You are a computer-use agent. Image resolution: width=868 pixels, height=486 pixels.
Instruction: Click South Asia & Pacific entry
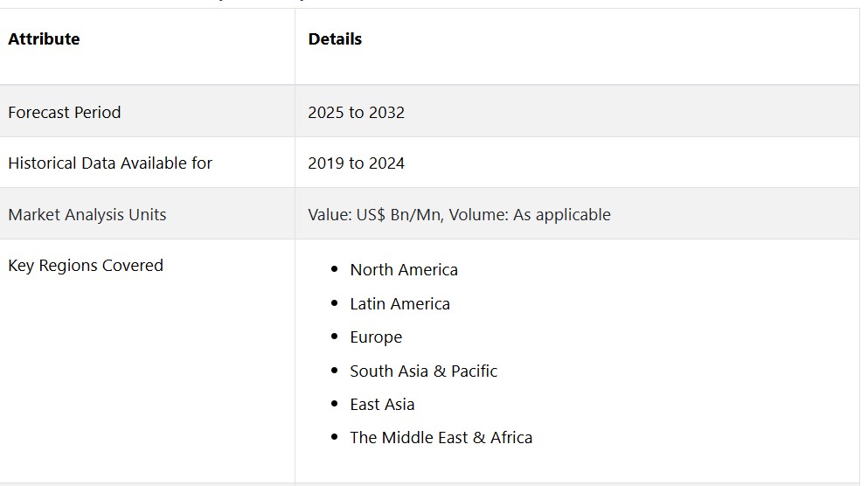point(423,371)
